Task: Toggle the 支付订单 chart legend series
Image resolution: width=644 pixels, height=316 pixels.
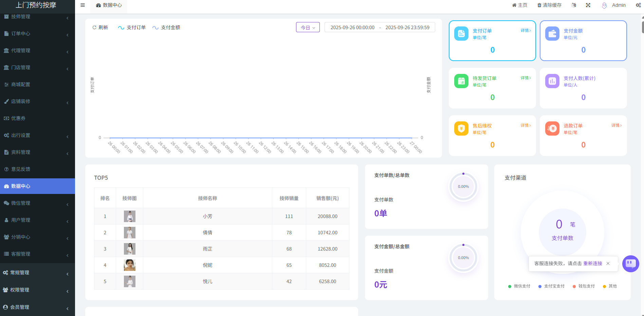Action: tap(132, 27)
